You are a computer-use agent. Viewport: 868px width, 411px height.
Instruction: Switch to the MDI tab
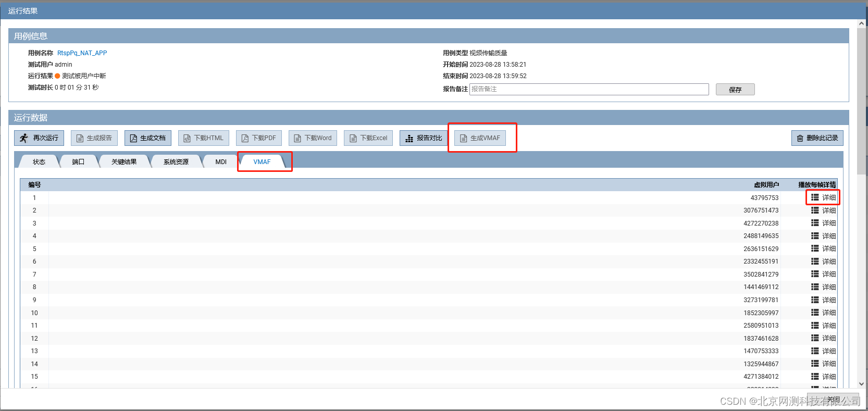pyautogui.click(x=221, y=161)
